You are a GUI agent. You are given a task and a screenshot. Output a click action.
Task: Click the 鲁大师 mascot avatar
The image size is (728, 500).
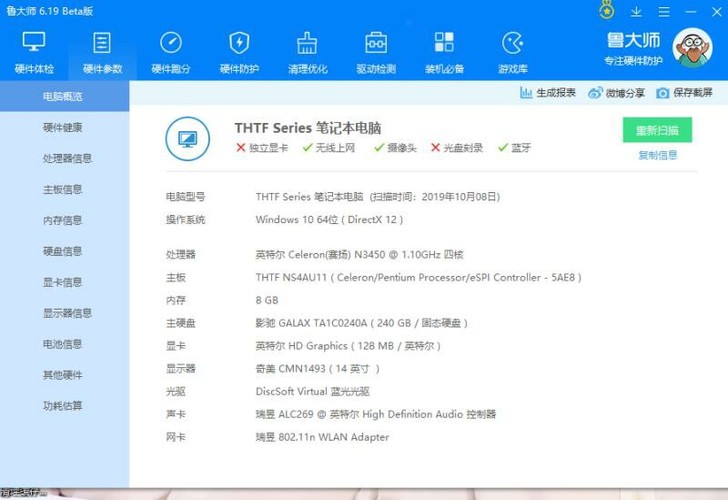coord(692,48)
